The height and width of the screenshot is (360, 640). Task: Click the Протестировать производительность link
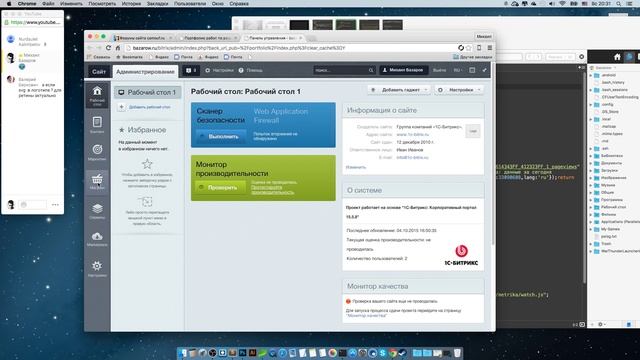click(x=272, y=190)
